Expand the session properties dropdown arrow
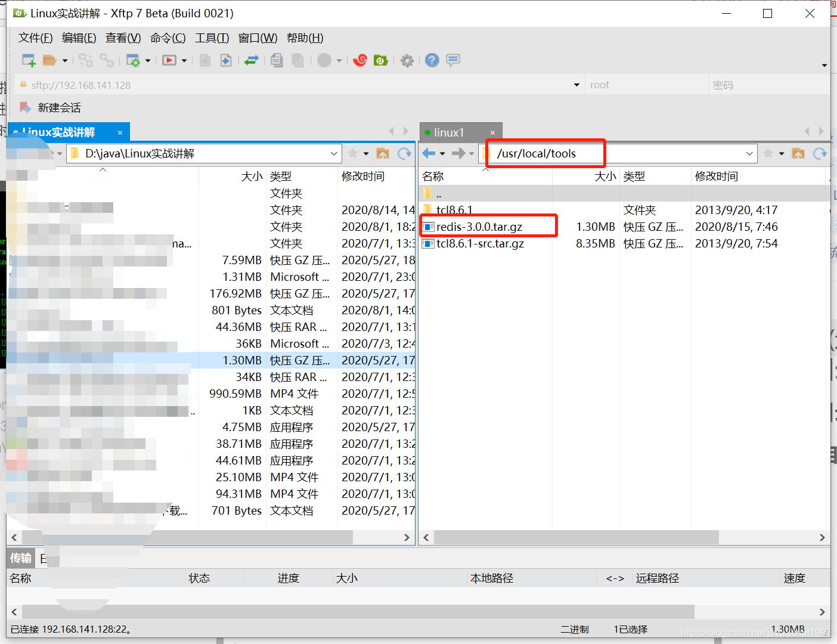The image size is (837, 644). click(x=148, y=60)
